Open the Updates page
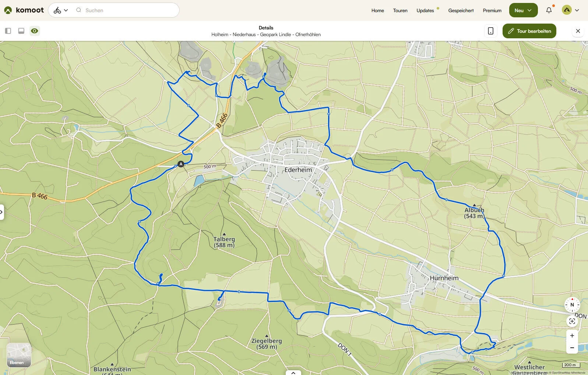 tap(425, 10)
